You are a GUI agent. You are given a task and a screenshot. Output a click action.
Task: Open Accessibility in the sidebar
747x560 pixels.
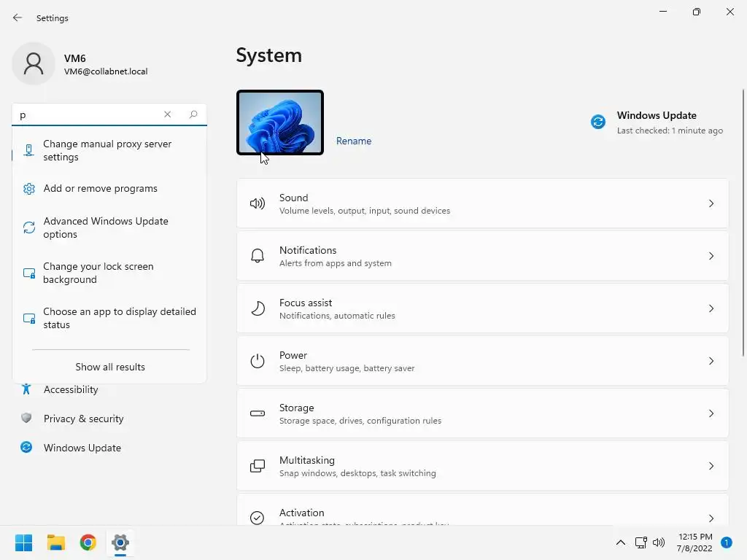(71, 389)
